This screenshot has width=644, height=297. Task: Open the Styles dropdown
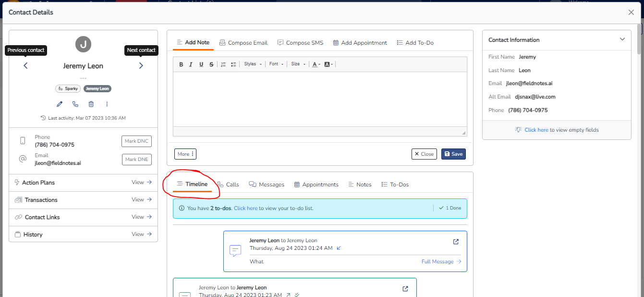pos(253,64)
